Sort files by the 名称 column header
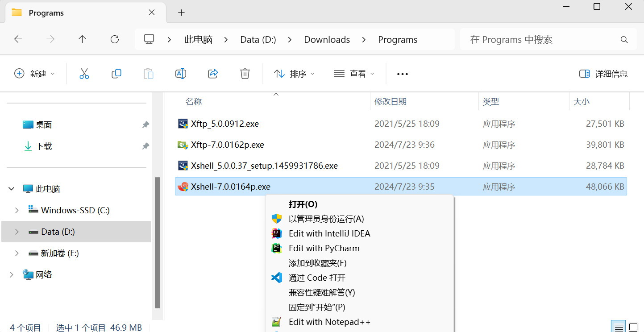 click(x=194, y=101)
